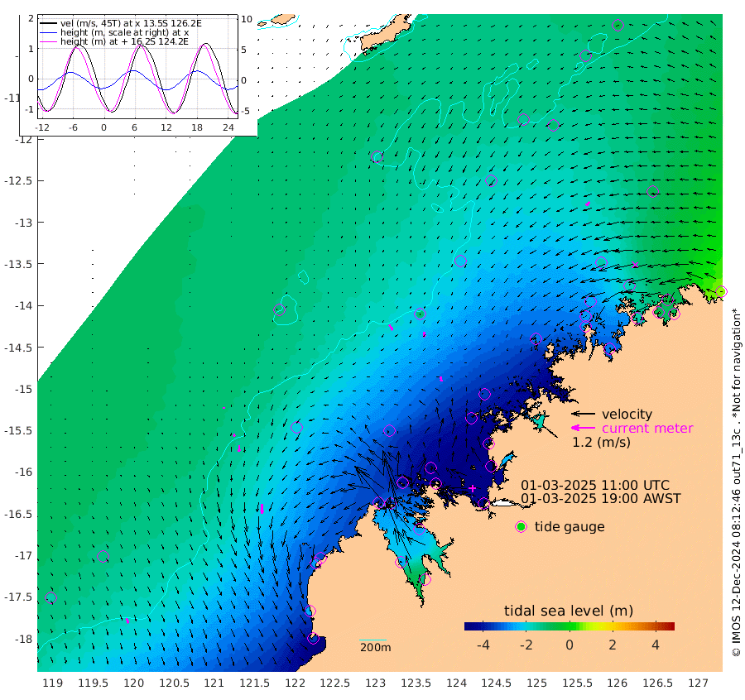Click the dark blue end of the colorbar
745x700 pixels.
(x=469, y=626)
